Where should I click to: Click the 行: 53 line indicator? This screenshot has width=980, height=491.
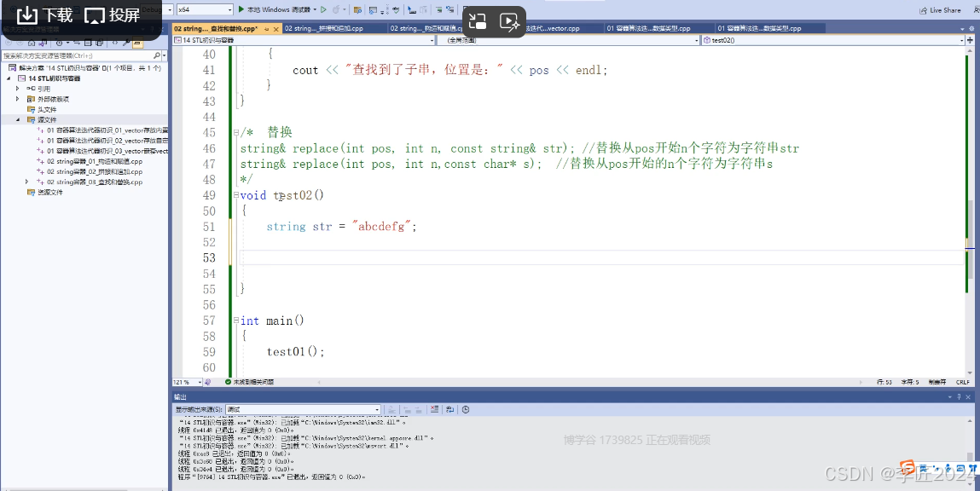[884, 382]
